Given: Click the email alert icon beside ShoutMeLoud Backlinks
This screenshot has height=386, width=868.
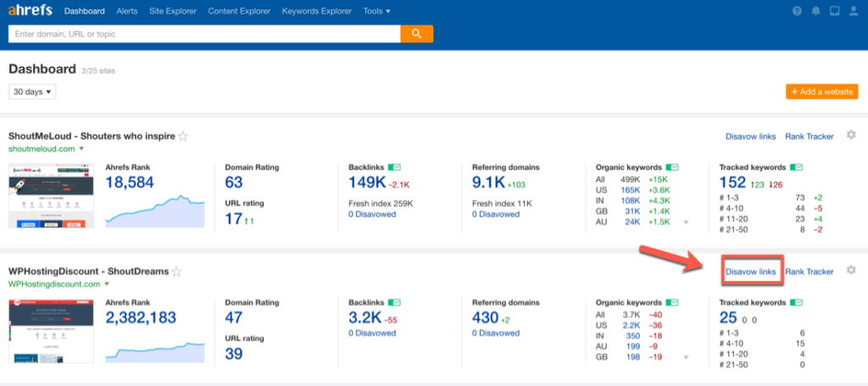Looking at the screenshot, I should (x=395, y=167).
